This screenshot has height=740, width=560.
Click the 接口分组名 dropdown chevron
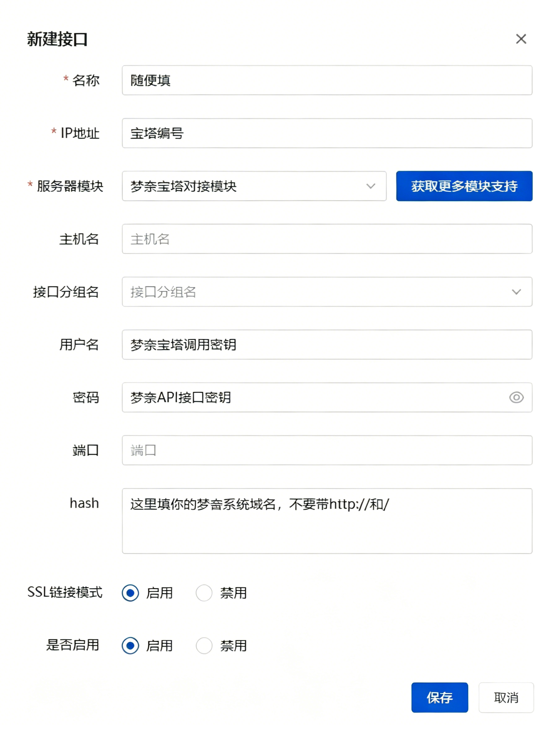click(x=516, y=292)
